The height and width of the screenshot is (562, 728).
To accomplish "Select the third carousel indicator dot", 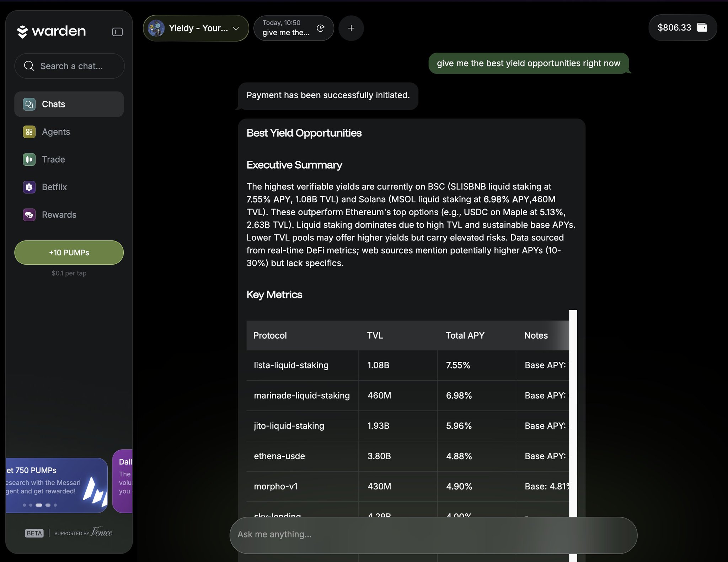I will pyautogui.click(x=39, y=505).
